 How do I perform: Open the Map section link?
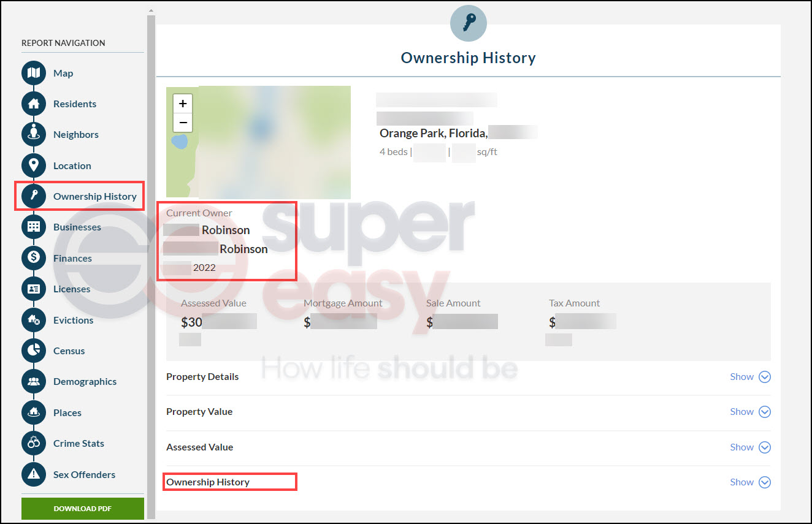[63, 73]
